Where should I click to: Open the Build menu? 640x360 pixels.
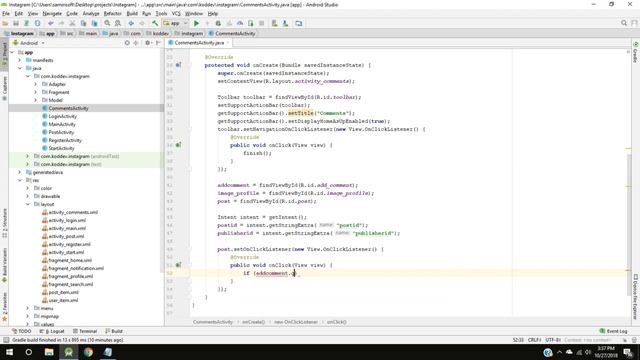click(132, 13)
